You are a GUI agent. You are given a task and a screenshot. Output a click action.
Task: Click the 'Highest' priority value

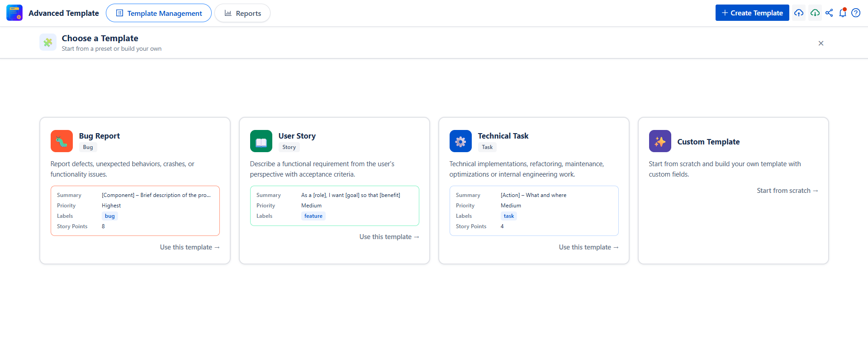pyautogui.click(x=111, y=206)
